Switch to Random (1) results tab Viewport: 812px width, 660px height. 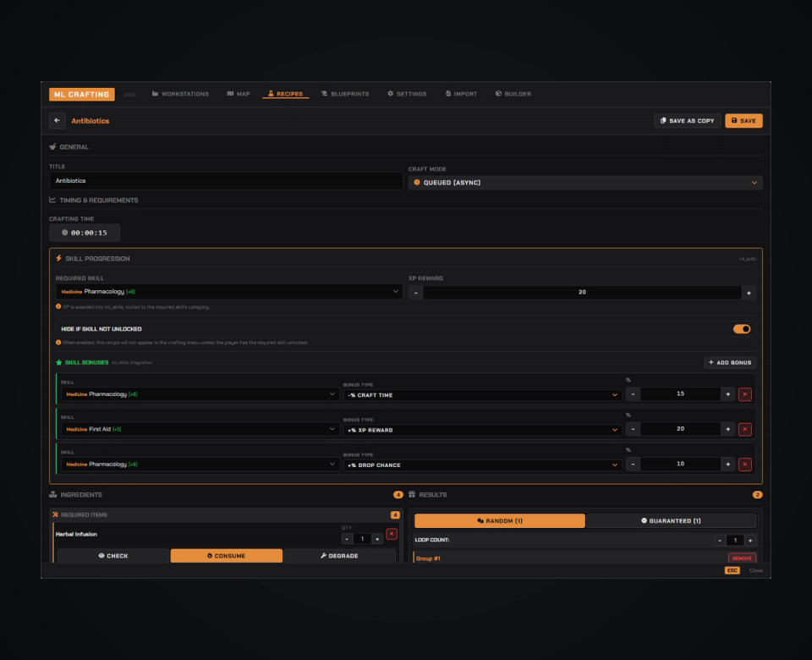click(x=500, y=520)
